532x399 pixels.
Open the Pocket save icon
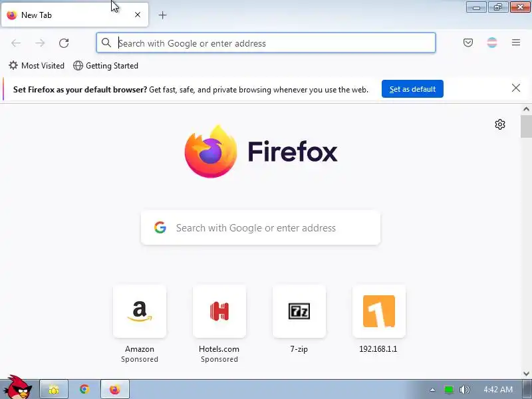tap(468, 43)
